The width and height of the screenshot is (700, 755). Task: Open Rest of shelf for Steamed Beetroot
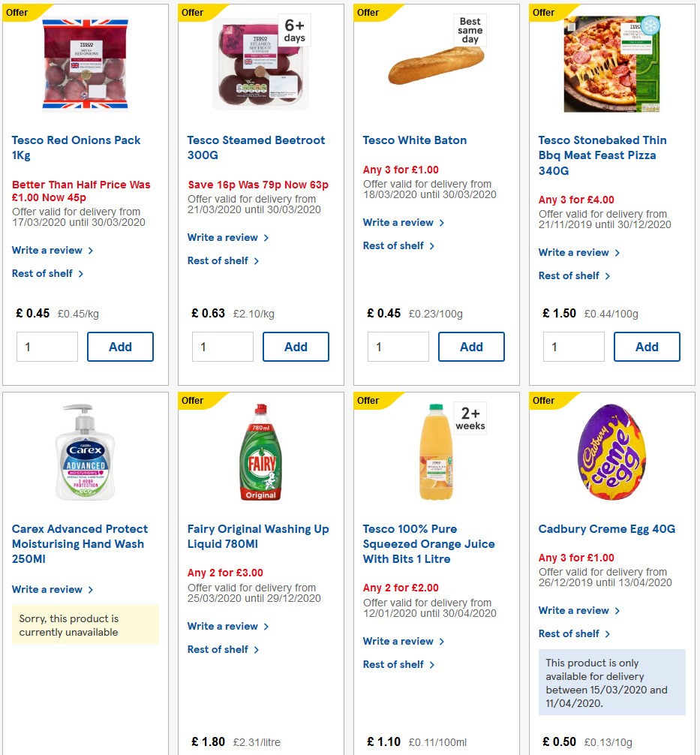(218, 260)
